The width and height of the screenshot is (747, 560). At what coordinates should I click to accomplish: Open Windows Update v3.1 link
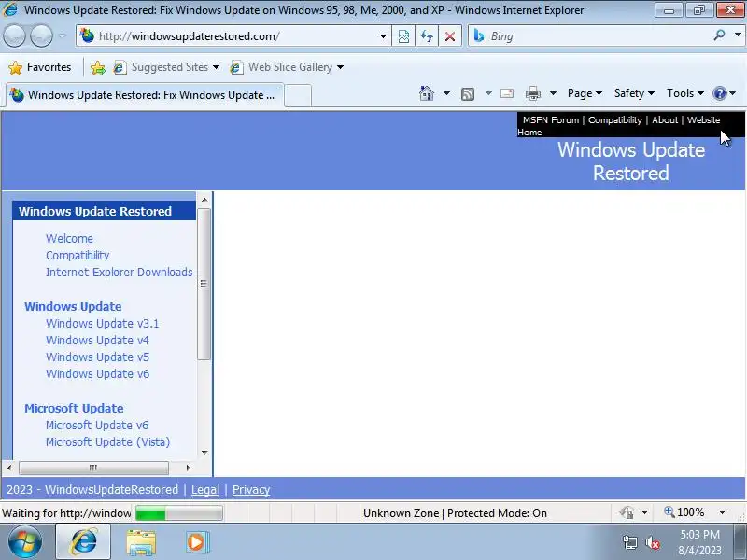103,323
